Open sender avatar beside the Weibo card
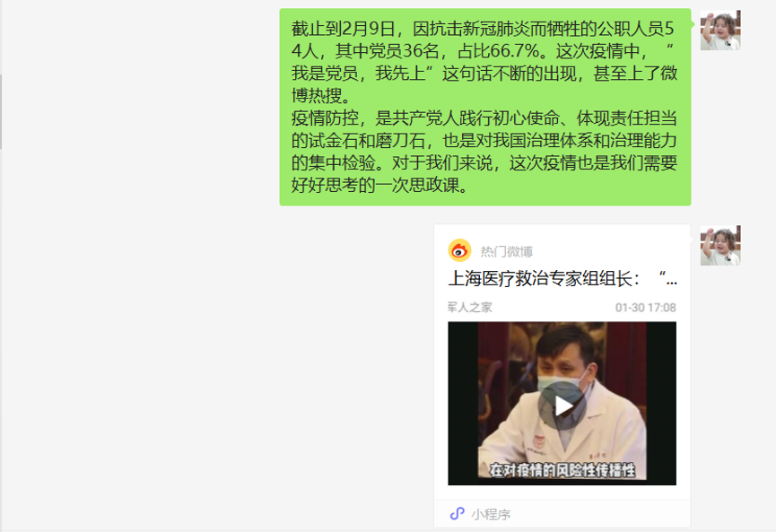 pos(720,246)
